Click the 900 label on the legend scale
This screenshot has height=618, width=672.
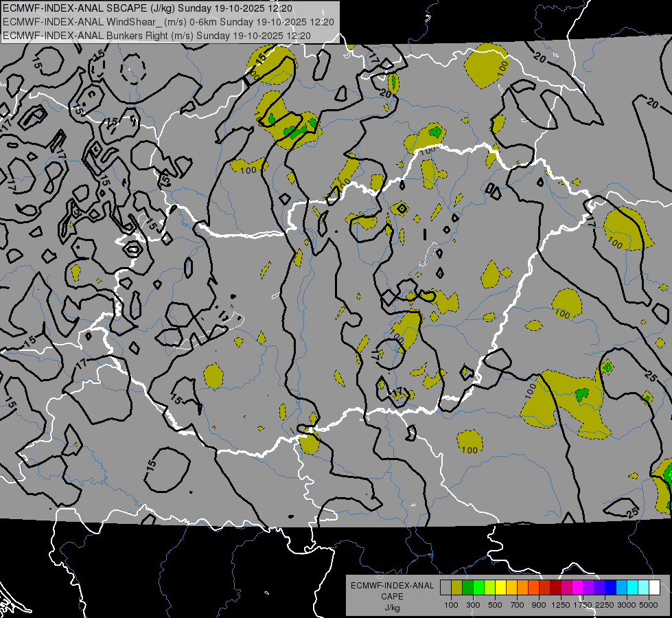pyautogui.click(x=539, y=605)
